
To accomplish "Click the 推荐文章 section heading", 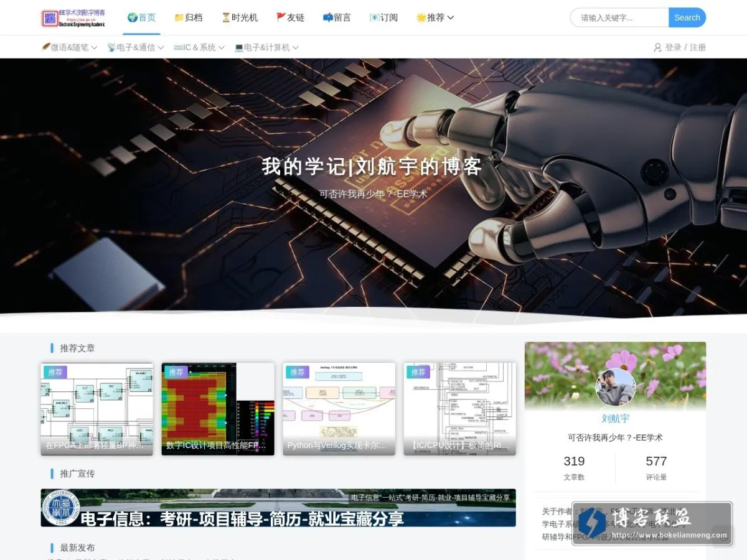I will coord(77,348).
